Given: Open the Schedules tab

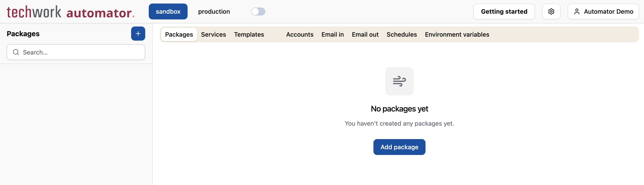Looking at the screenshot, I should pyautogui.click(x=401, y=34).
